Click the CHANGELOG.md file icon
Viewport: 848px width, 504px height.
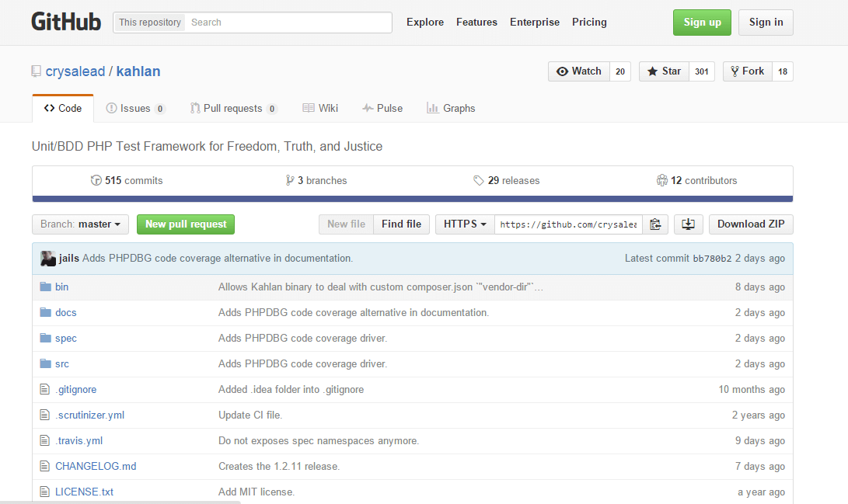pos(45,466)
